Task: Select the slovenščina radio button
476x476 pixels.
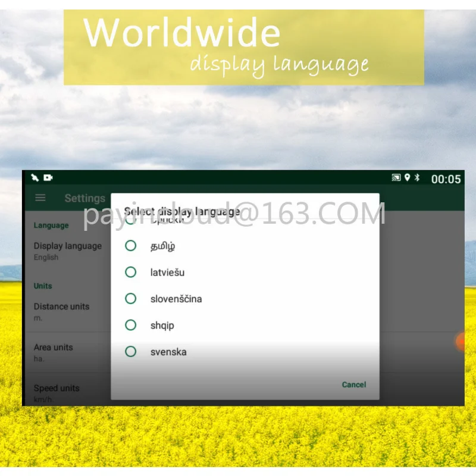Action: (x=130, y=299)
